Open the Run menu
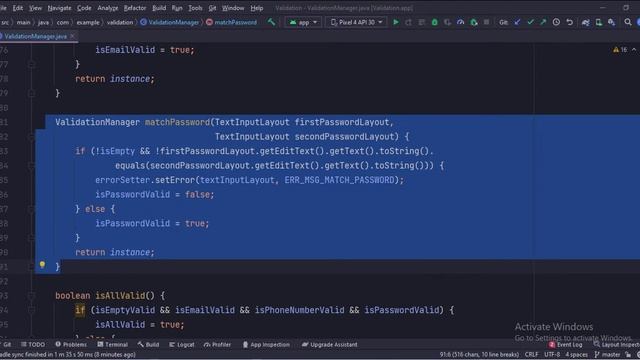This screenshot has width=640, height=360. (177, 8)
